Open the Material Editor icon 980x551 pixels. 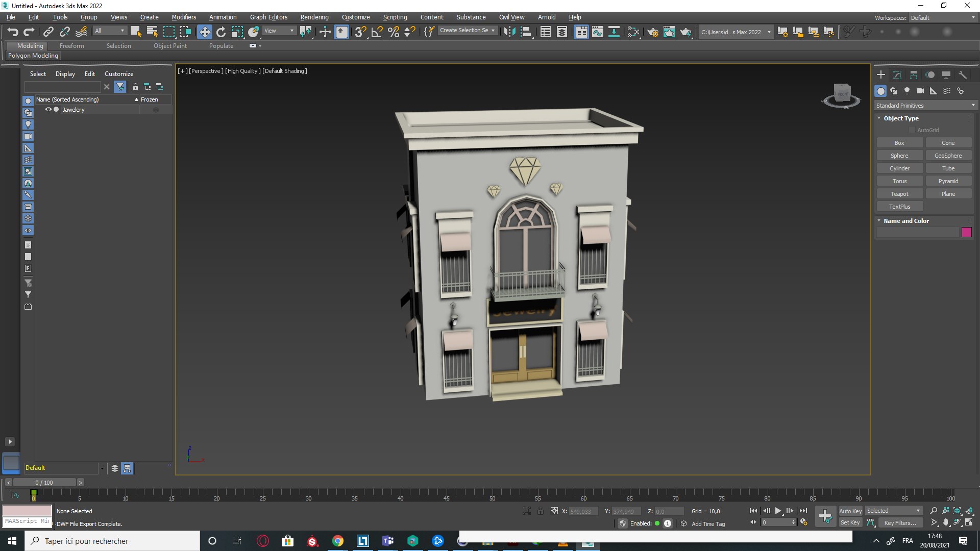[x=633, y=32]
